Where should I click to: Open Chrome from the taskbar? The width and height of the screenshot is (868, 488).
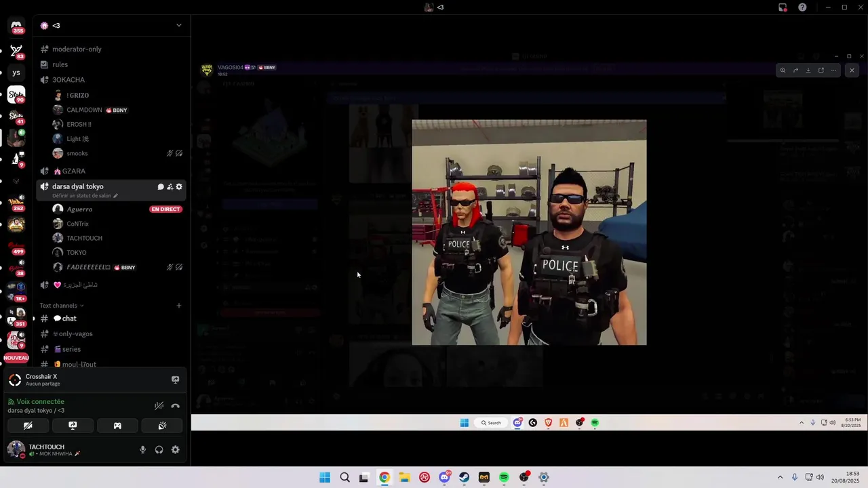coord(384,477)
